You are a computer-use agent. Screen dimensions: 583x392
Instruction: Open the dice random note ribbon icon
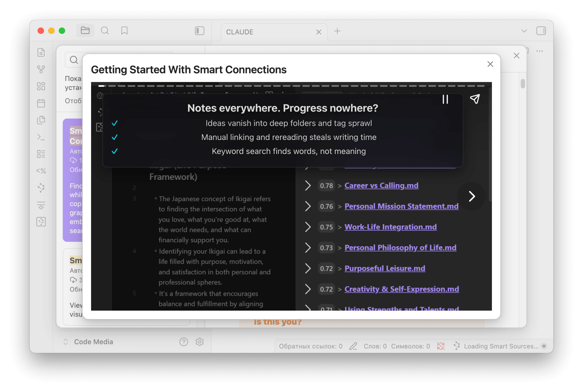pos(41,222)
